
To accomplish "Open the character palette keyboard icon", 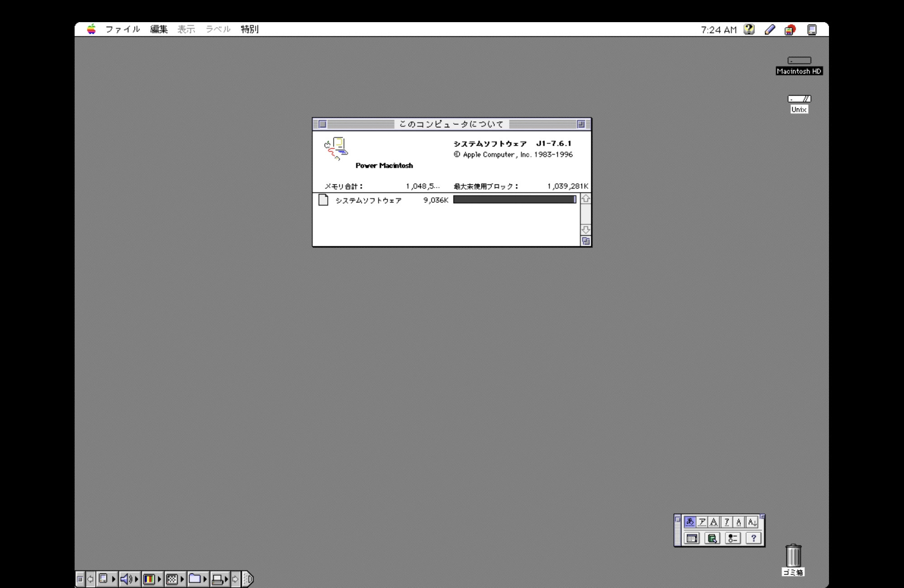I will coord(692,538).
